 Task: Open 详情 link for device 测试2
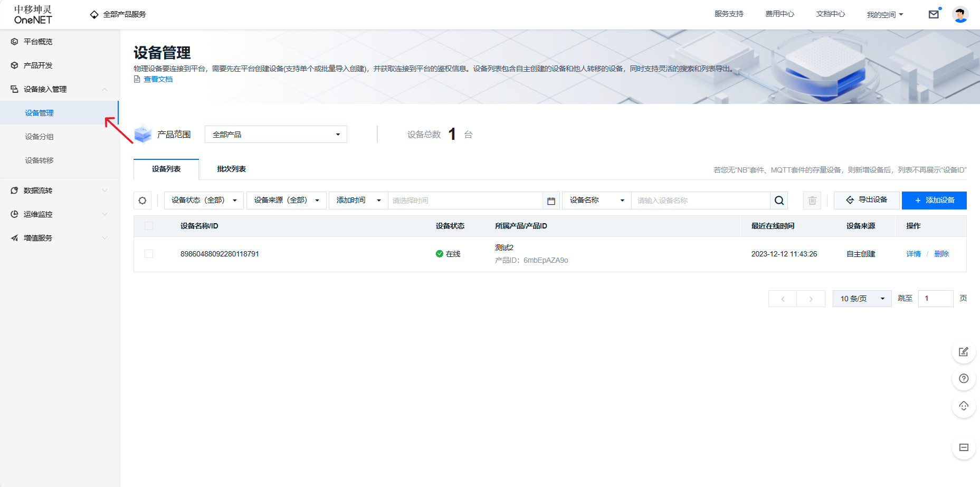(913, 254)
